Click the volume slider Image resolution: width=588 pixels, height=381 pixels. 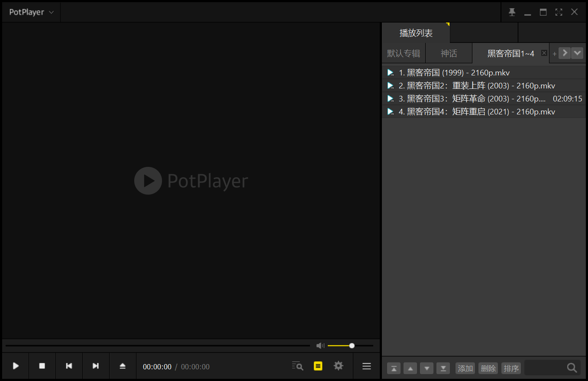350,345
